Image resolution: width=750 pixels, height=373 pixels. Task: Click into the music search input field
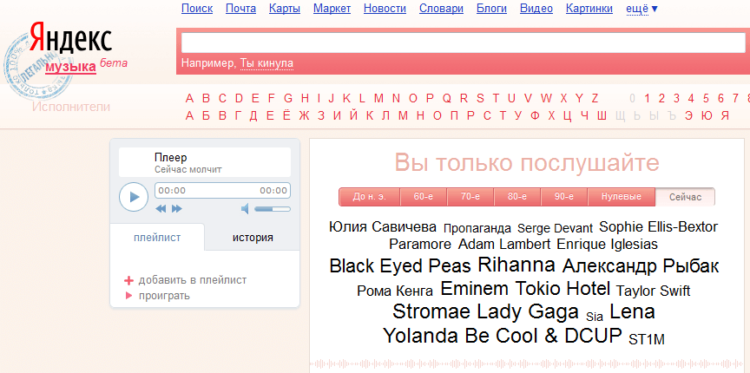463,43
